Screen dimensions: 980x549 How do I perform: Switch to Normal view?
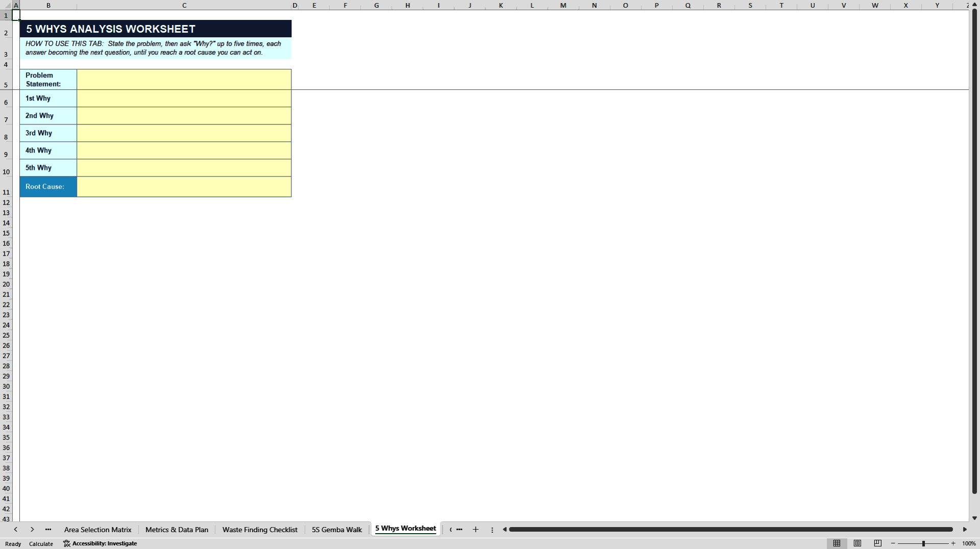point(837,543)
